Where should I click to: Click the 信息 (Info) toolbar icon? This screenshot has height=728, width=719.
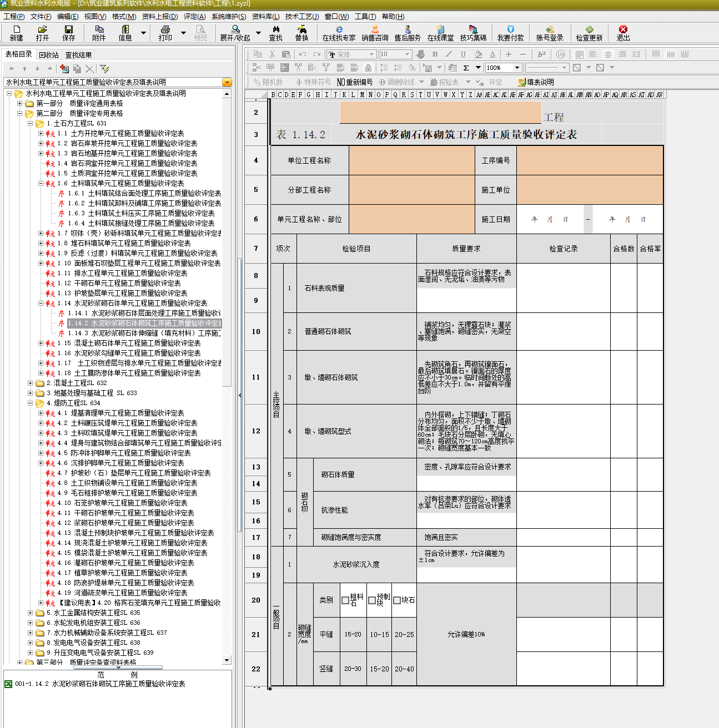coord(125,33)
